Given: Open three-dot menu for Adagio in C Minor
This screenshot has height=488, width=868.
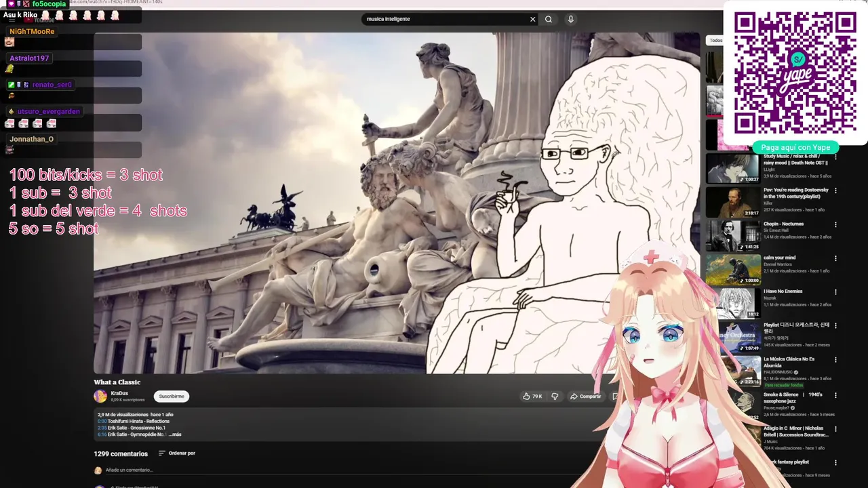Looking at the screenshot, I should (x=835, y=429).
